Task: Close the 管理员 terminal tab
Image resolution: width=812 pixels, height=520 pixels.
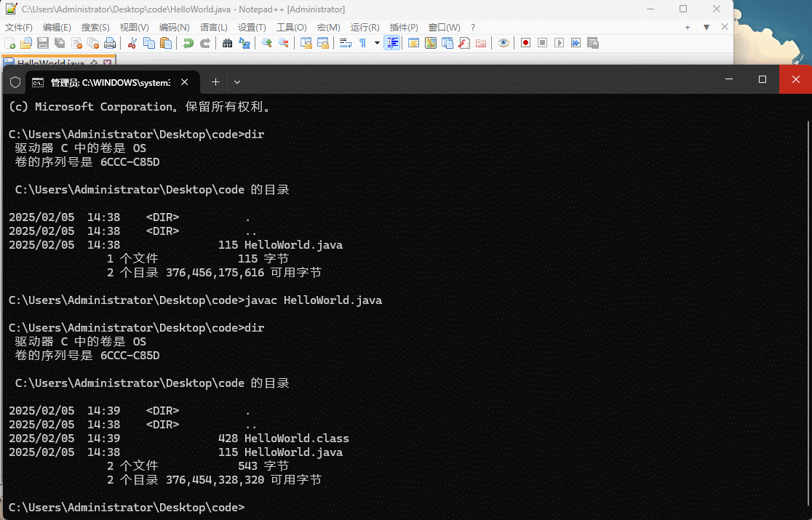Action: point(185,82)
